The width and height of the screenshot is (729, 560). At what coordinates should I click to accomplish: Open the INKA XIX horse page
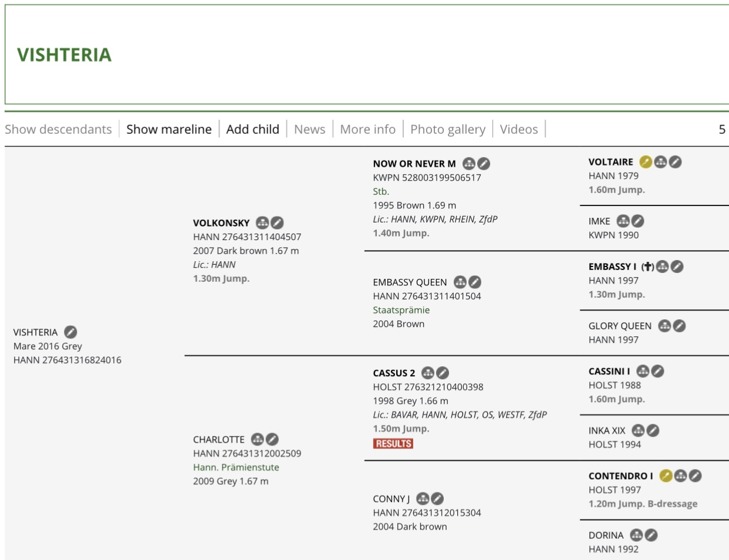pyautogui.click(x=607, y=431)
